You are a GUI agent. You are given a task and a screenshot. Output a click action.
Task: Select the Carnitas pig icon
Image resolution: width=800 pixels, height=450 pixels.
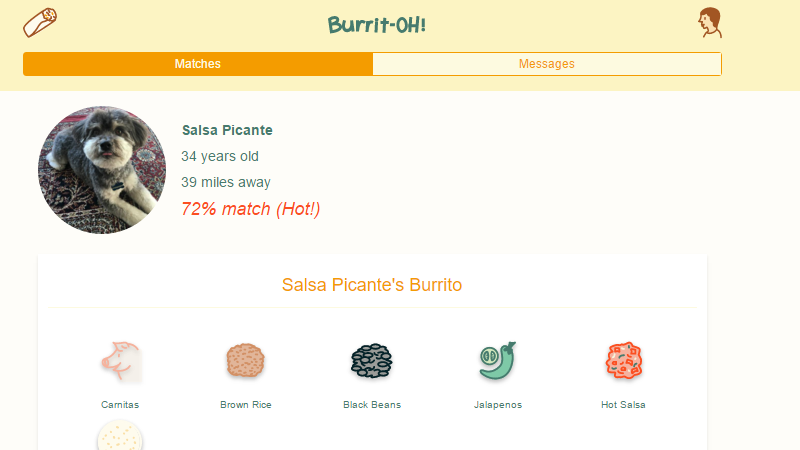click(121, 361)
